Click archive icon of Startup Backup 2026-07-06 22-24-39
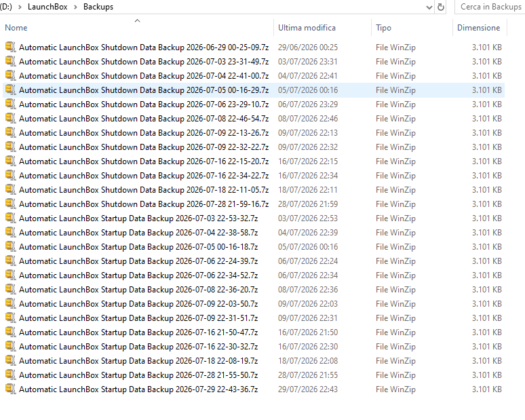525x420 pixels. (10, 261)
